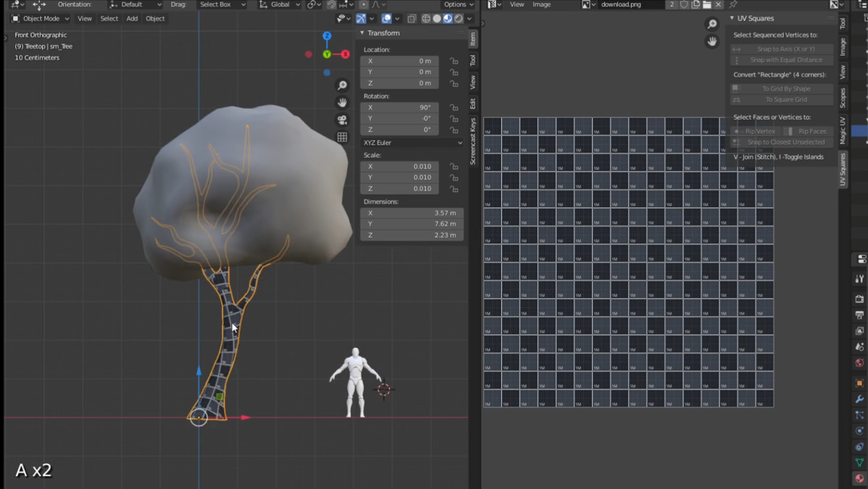The width and height of the screenshot is (868, 489).
Task: Open the Object Data green triangle icon
Action: click(860, 462)
